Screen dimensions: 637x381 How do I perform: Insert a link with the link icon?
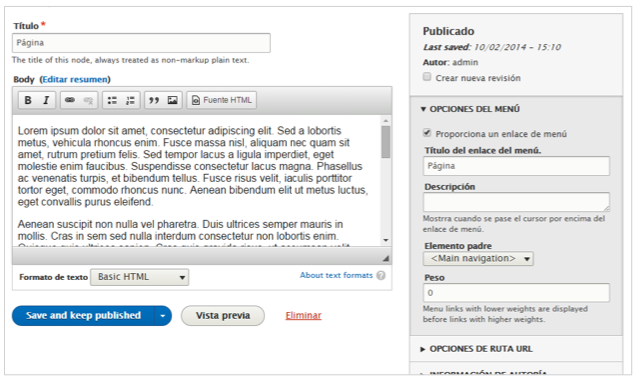coord(70,100)
